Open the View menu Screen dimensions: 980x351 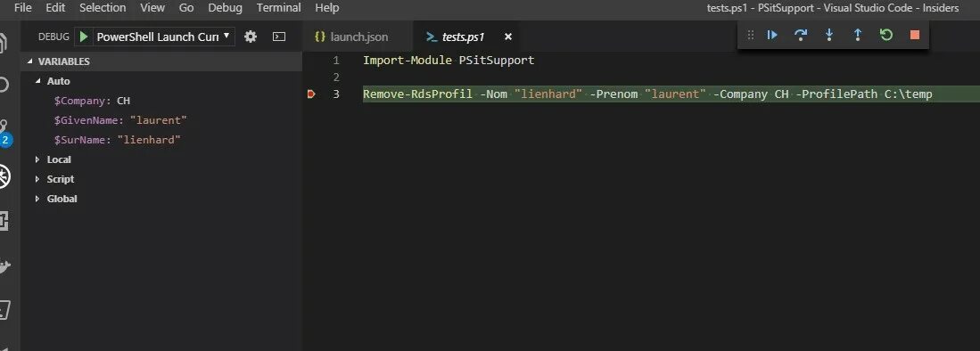click(152, 8)
